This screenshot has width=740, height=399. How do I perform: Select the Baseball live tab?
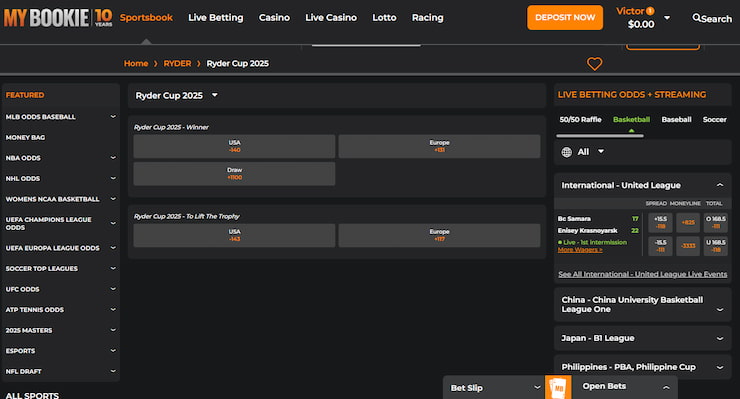click(x=676, y=119)
